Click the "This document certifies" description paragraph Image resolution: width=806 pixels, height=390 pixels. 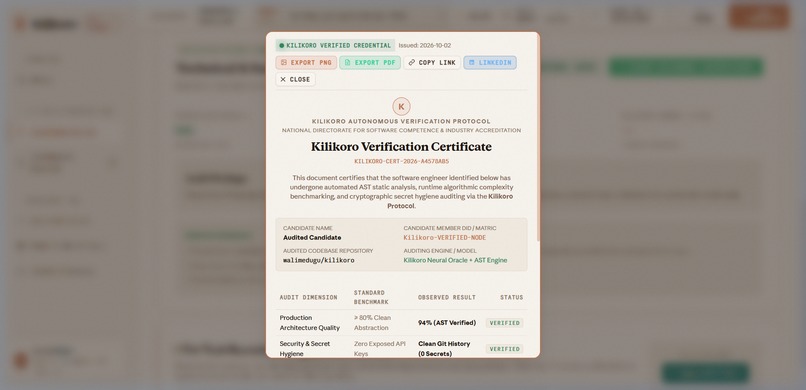point(401,192)
